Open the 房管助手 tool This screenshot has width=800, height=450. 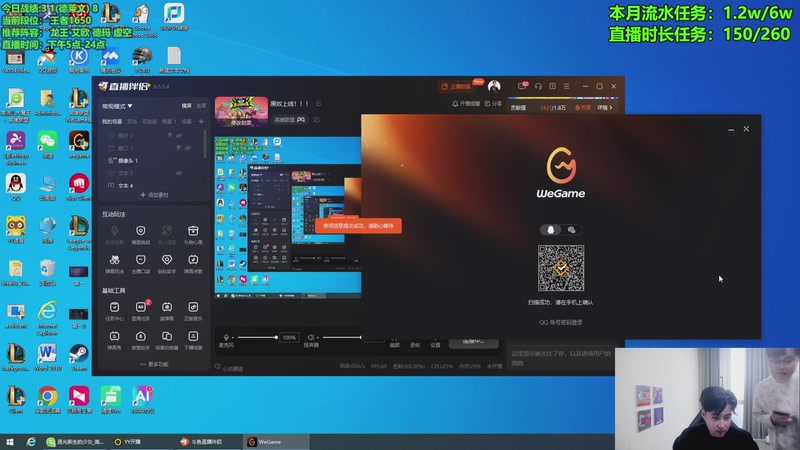141,340
